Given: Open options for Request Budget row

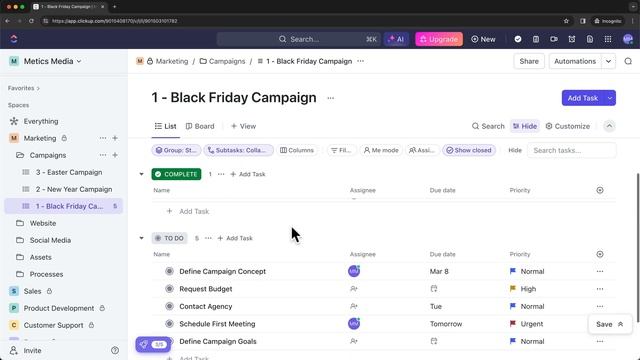Looking at the screenshot, I should point(600,289).
